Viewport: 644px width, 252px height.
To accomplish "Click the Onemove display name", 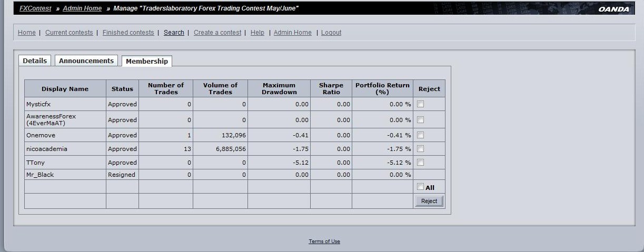I will click(x=41, y=135).
